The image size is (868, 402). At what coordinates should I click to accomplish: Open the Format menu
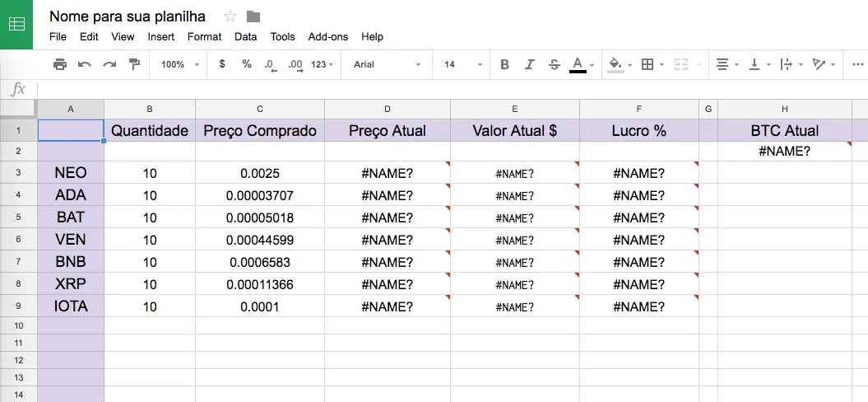pos(204,36)
